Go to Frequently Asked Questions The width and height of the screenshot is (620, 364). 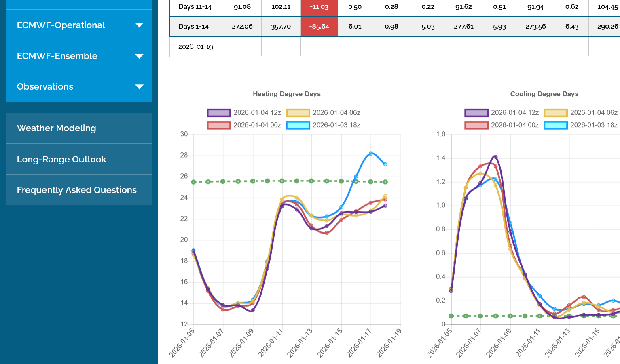(x=77, y=190)
